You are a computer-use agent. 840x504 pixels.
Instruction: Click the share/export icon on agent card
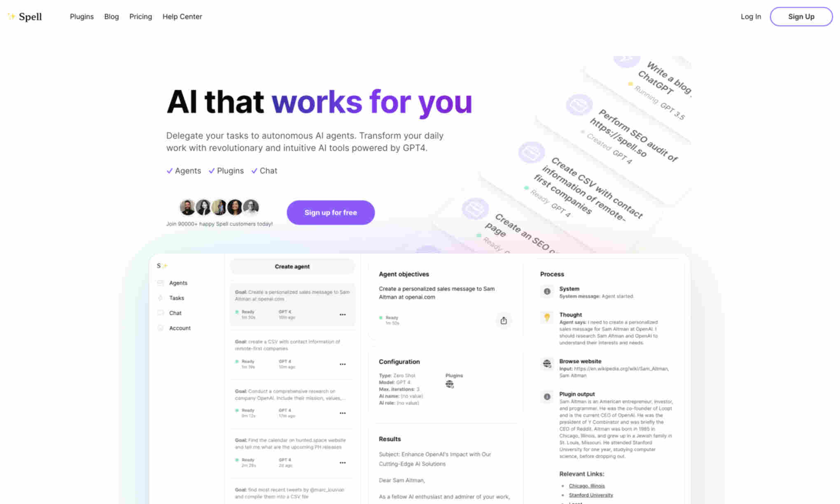point(504,320)
